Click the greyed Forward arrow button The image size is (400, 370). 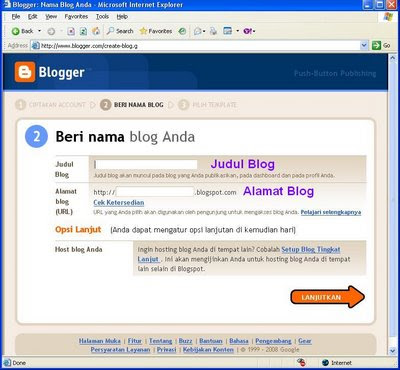coord(51,31)
